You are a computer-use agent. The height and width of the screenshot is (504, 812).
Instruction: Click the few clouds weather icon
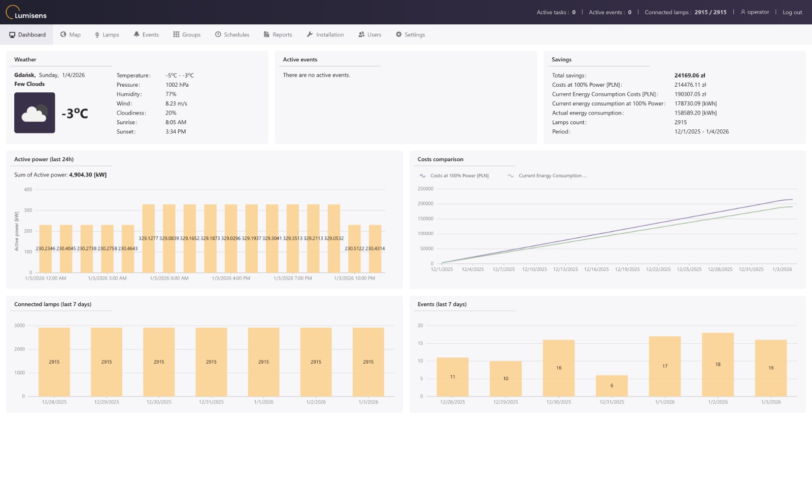tap(35, 113)
